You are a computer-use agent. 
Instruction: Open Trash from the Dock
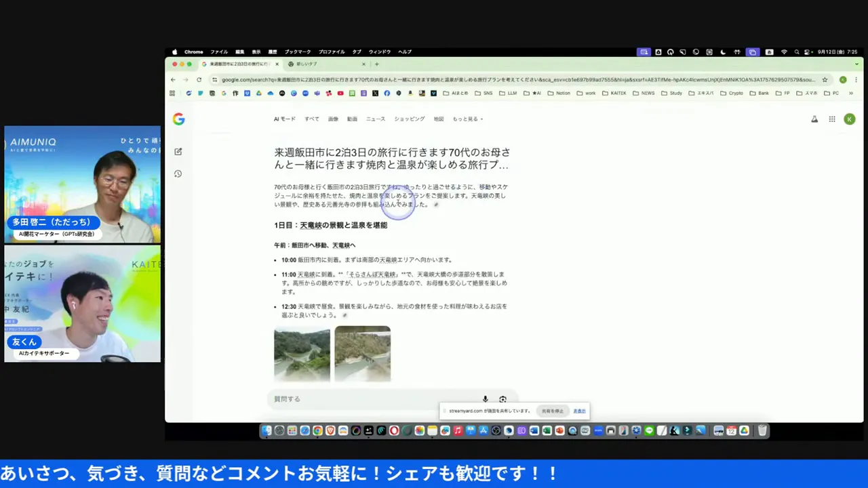pos(762,430)
